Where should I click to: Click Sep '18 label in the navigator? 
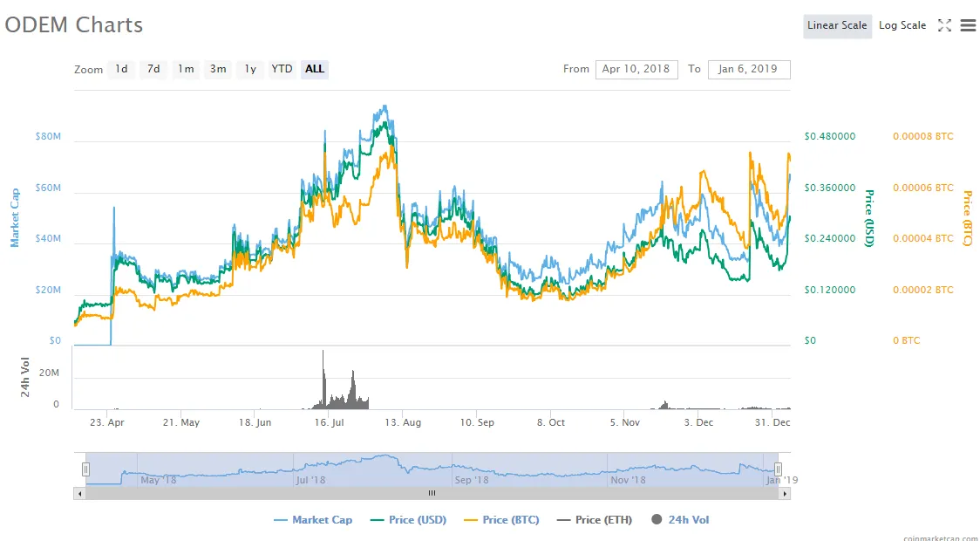point(472,480)
